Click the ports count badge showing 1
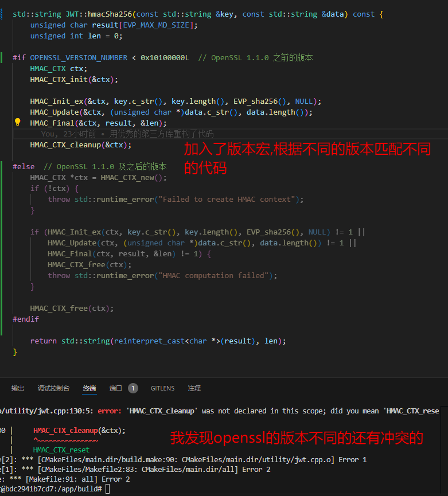Image resolution: width=448 pixels, height=496 pixels. click(133, 388)
